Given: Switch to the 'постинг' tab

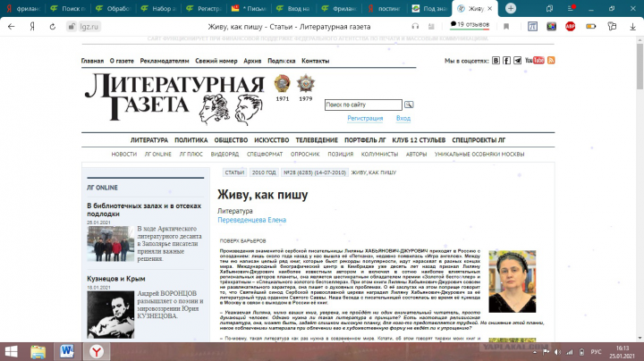Looking at the screenshot, I should coord(385,8).
